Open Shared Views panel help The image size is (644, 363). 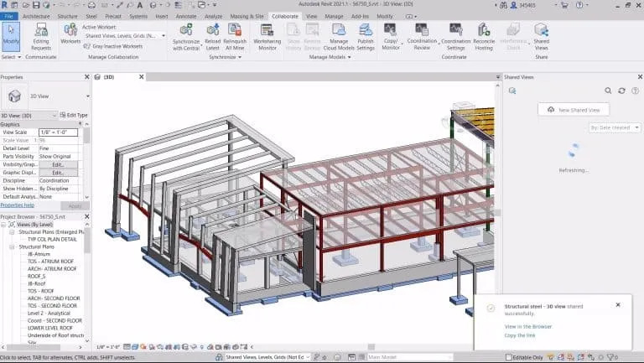[x=635, y=91]
